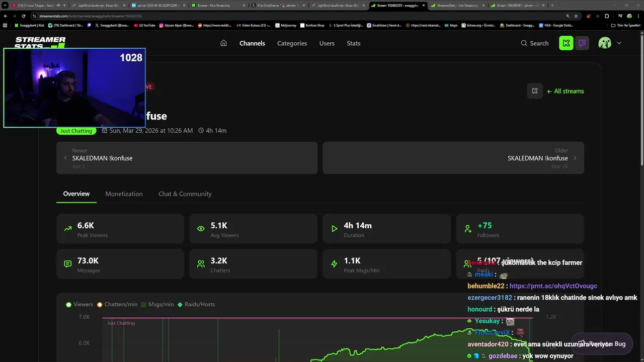Go to the Older stream card
Image resolution: width=644 pixels, height=362 pixels.
[x=453, y=158]
